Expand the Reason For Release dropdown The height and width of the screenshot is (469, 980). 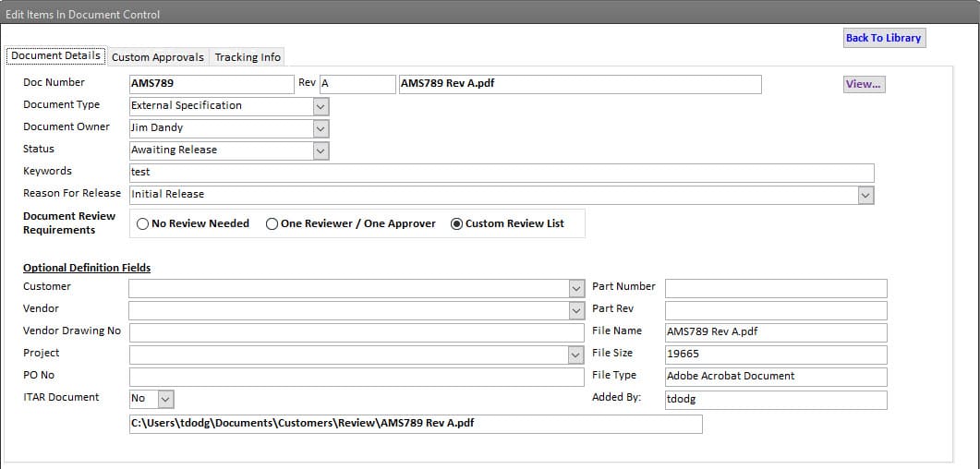click(865, 195)
